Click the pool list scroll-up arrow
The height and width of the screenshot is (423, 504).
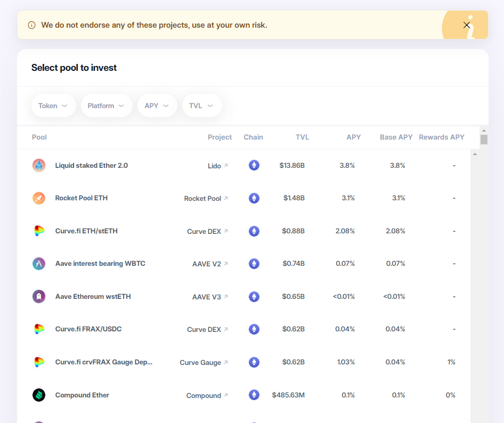pyautogui.click(x=475, y=154)
